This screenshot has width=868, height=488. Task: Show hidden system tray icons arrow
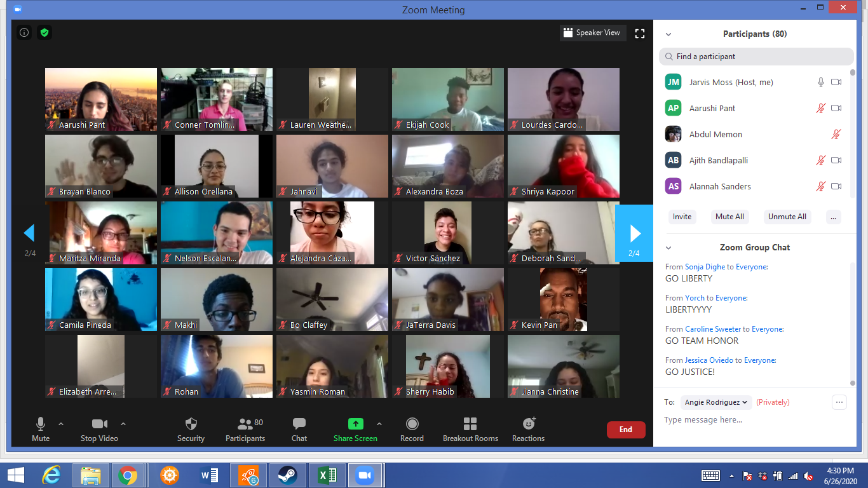[x=731, y=475]
